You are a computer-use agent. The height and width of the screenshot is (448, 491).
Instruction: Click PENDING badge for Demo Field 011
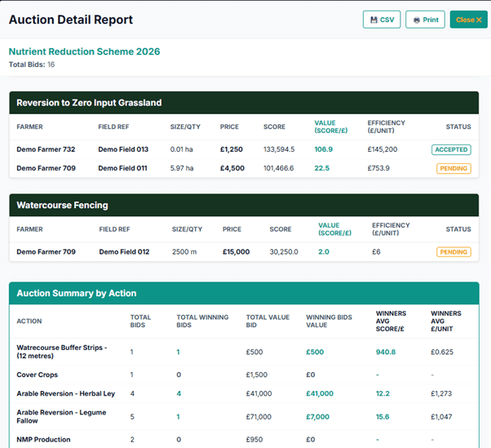pyautogui.click(x=453, y=169)
